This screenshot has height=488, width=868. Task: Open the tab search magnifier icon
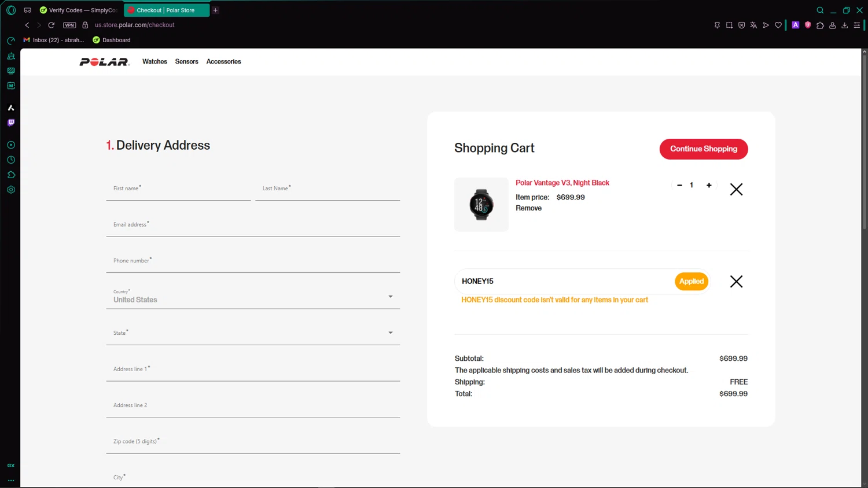(820, 10)
